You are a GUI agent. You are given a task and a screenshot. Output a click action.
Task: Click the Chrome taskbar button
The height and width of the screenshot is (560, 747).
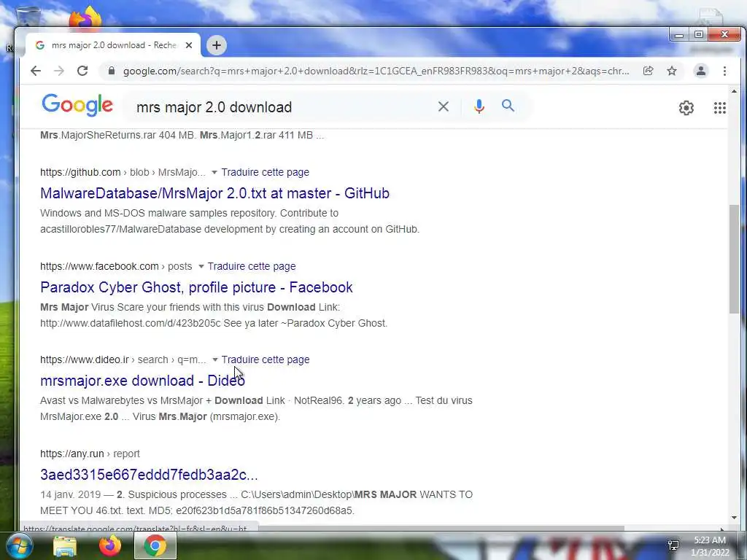point(155,545)
